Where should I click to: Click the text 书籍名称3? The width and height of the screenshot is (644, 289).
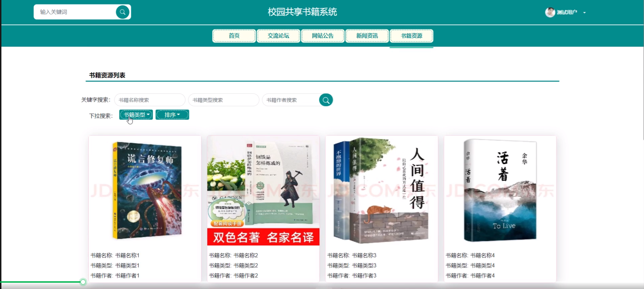tap(364, 255)
